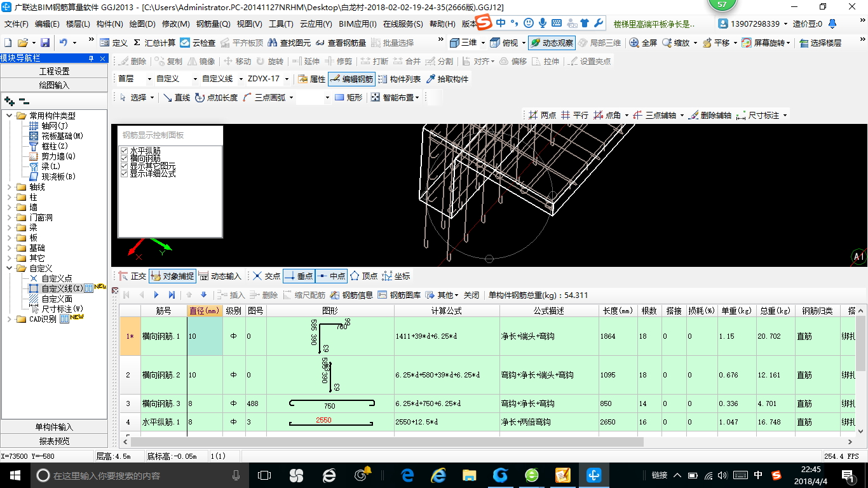868x488 pixels.
Task: Select 点加长度 point plus length tool
Action: (216, 97)
